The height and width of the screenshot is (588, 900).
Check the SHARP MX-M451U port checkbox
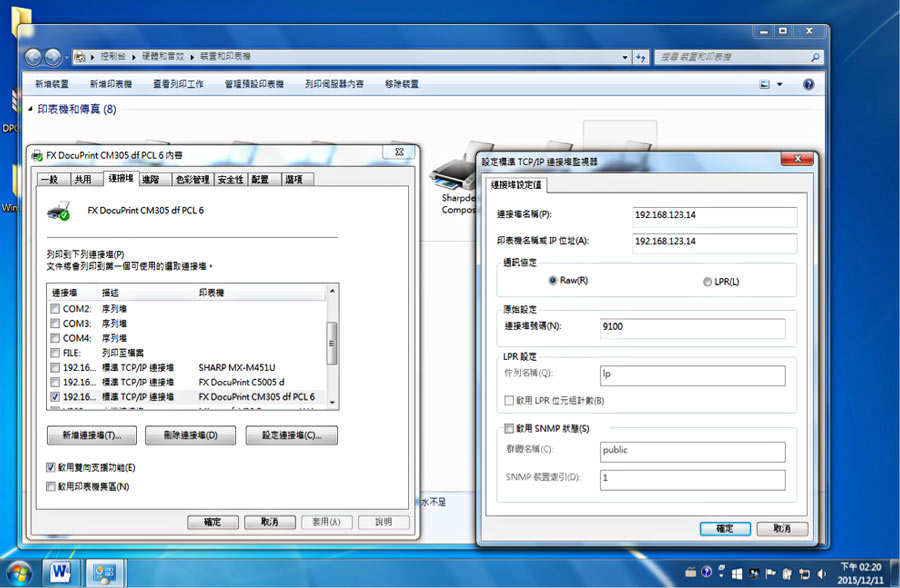click(55, 368)
